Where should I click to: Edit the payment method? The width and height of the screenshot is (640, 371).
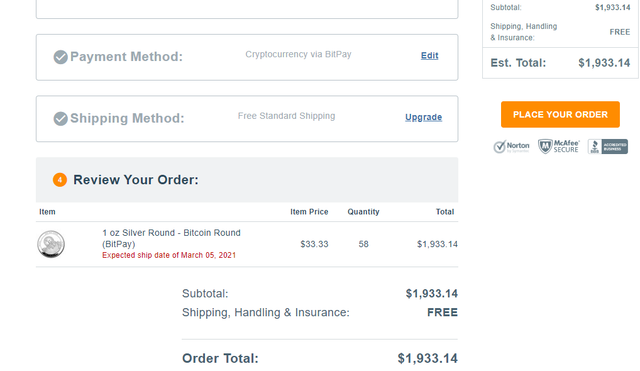(x=429, y=56)
